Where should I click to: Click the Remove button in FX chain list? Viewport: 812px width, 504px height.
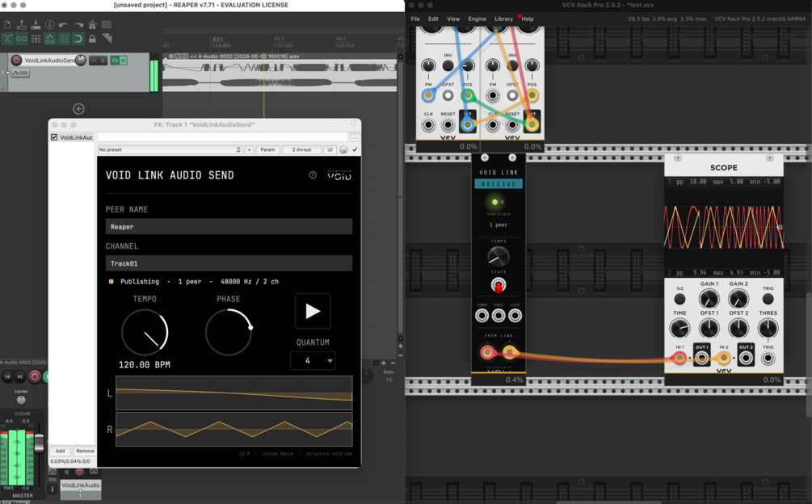[85, 451]
